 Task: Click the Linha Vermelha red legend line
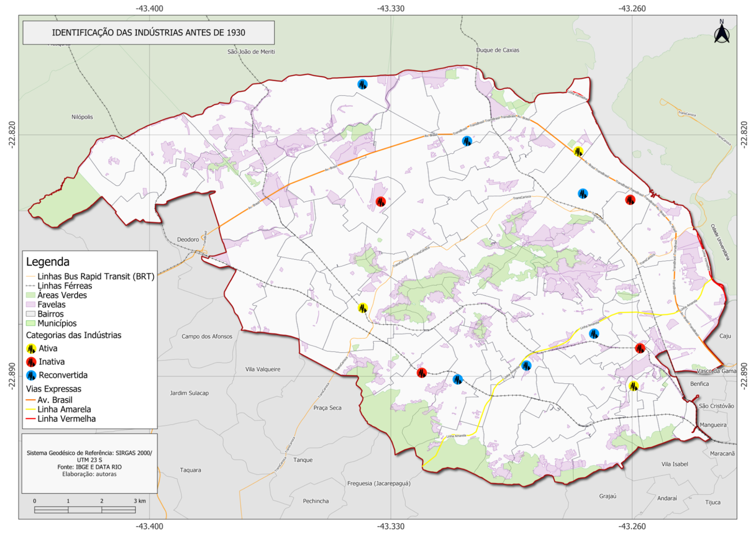coord(31,419)
